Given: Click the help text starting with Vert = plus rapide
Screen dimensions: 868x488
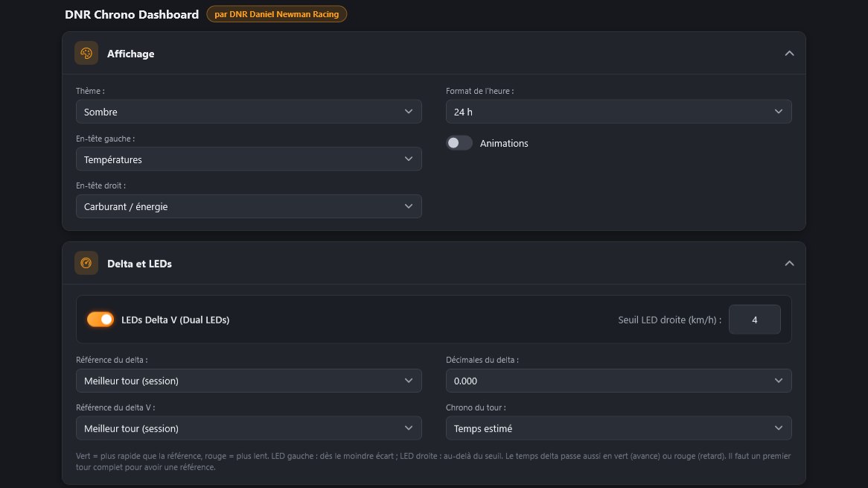Looking at the screenshot, I should click(433, 461).
